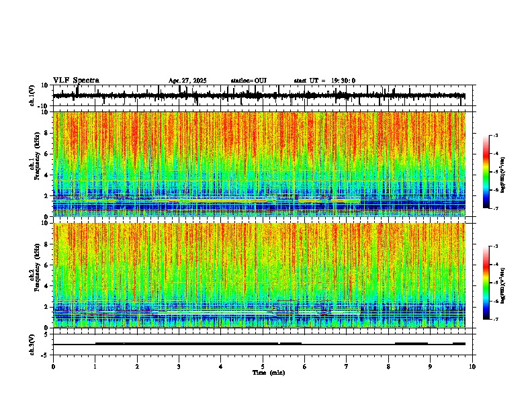The height and width of the screenshot is (411, 532).
Task: Click the "-3" label on ch.1 color scale
Action: [x=495, y=135]
